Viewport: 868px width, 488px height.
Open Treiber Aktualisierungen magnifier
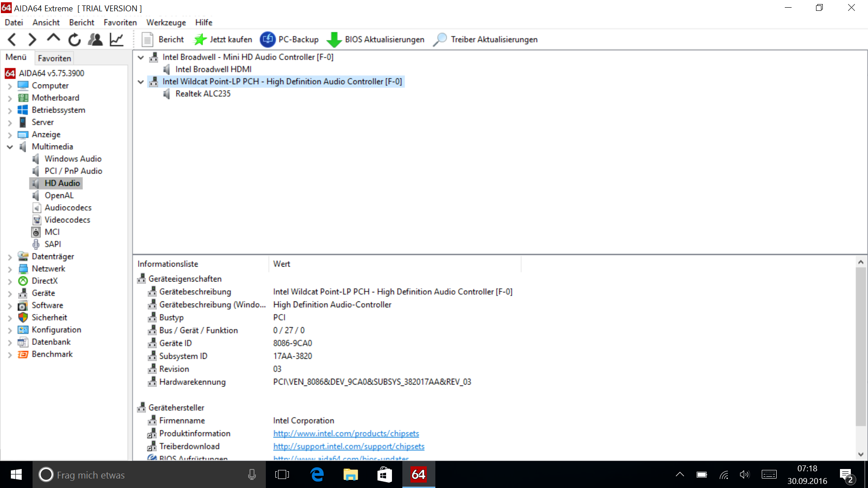coord(439,40)
